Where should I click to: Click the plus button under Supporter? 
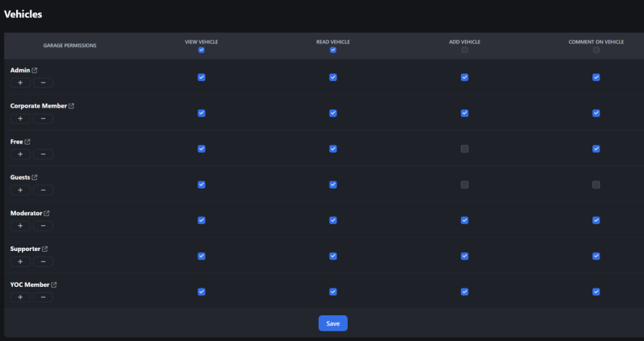point(20,261)
